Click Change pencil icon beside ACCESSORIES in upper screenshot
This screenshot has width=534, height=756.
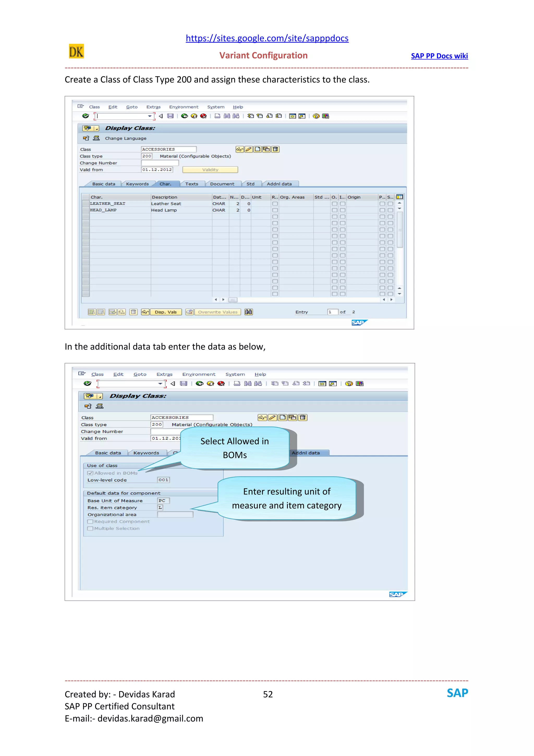pyautogui.click(x=249, y=149)
